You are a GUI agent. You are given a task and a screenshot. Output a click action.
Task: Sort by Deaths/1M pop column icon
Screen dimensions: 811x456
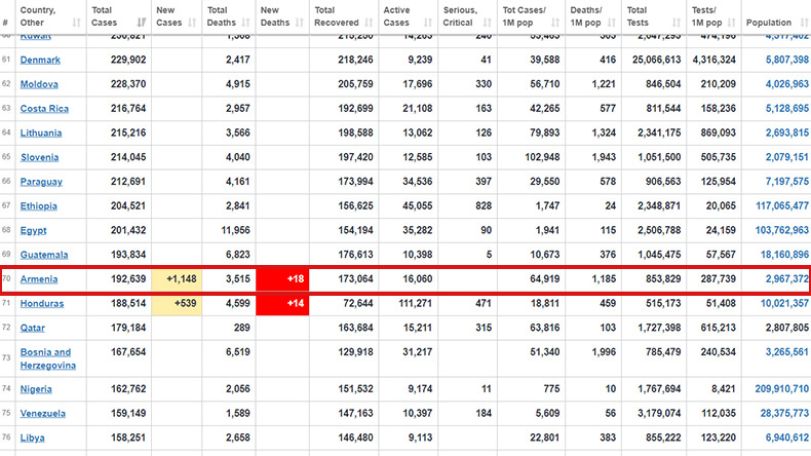click(611, 22)
